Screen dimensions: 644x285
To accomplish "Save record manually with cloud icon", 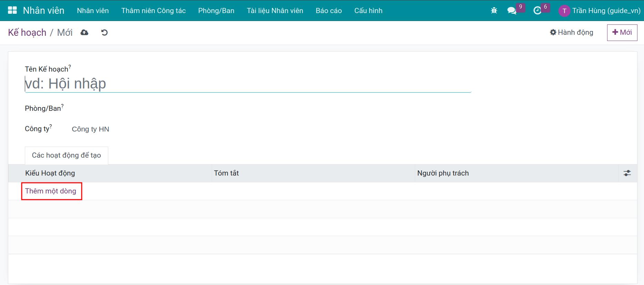I will click(x=84, y=32).
